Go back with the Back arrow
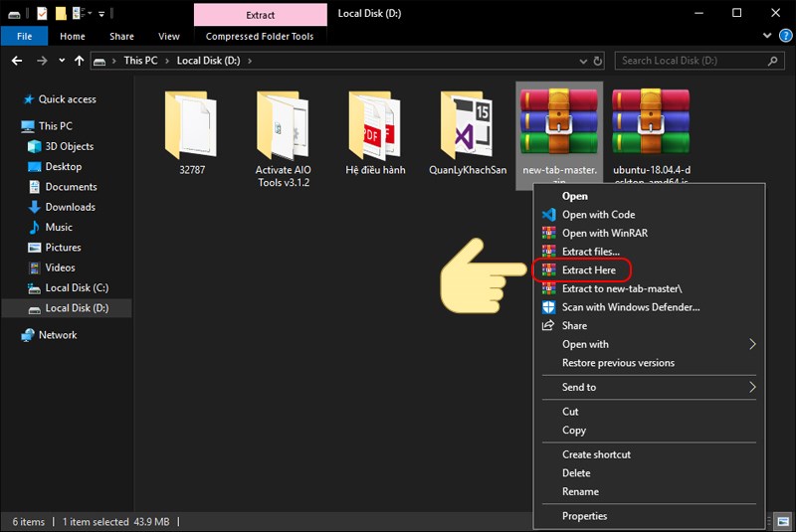Viewport: 796px width, 532px height. pos(17,61)
